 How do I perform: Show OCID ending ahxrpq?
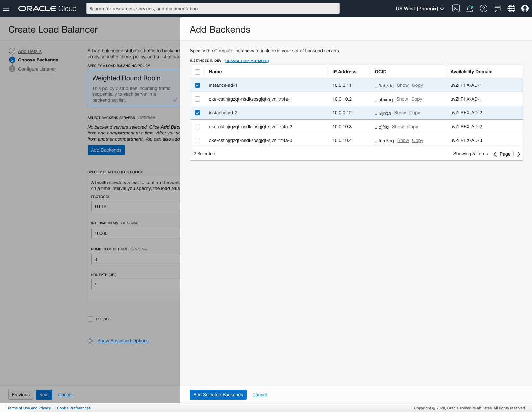coord(402,99)
